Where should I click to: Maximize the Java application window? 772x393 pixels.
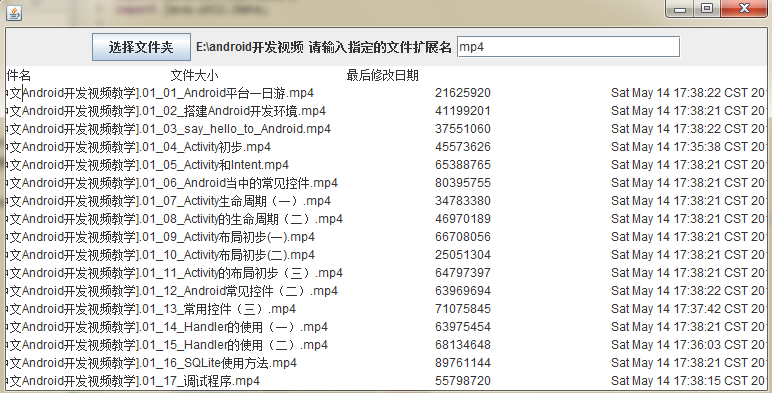(x=707, y=9)
